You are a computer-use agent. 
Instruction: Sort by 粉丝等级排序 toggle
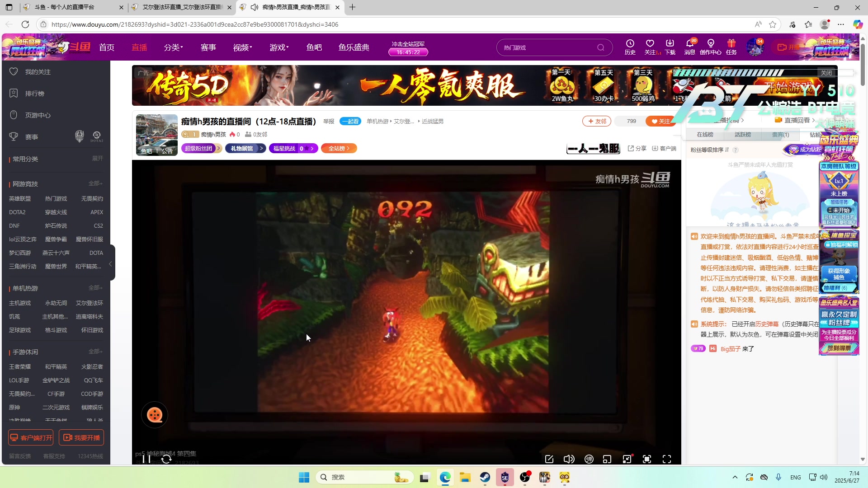(x=710, y=150)
